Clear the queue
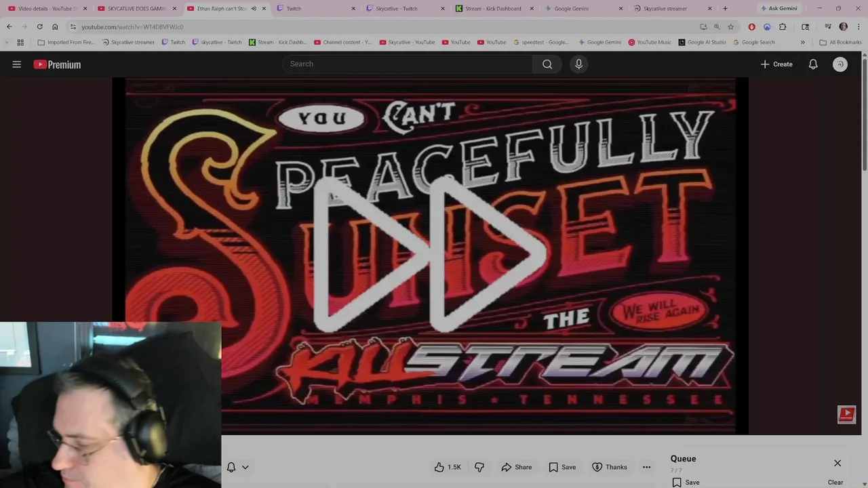 click(x=835, y=482)
